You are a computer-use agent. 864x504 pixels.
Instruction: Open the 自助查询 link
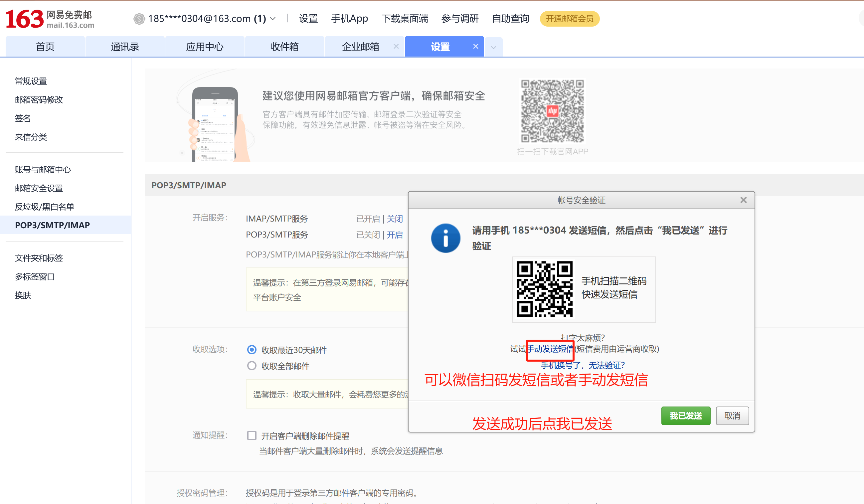click(x=510, y=19)
